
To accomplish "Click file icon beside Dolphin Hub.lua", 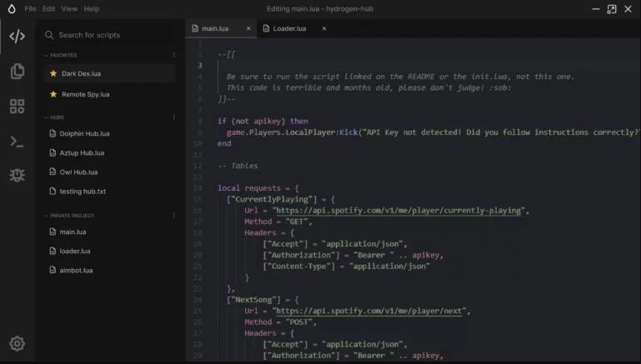I will [53, 133].
